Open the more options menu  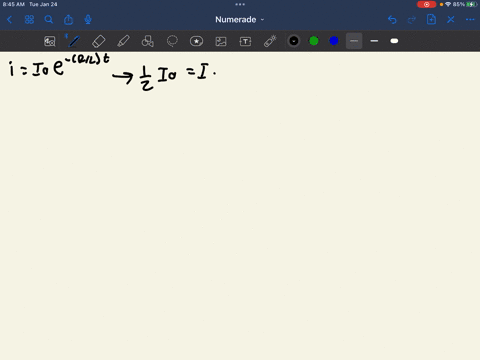[470, 20]
